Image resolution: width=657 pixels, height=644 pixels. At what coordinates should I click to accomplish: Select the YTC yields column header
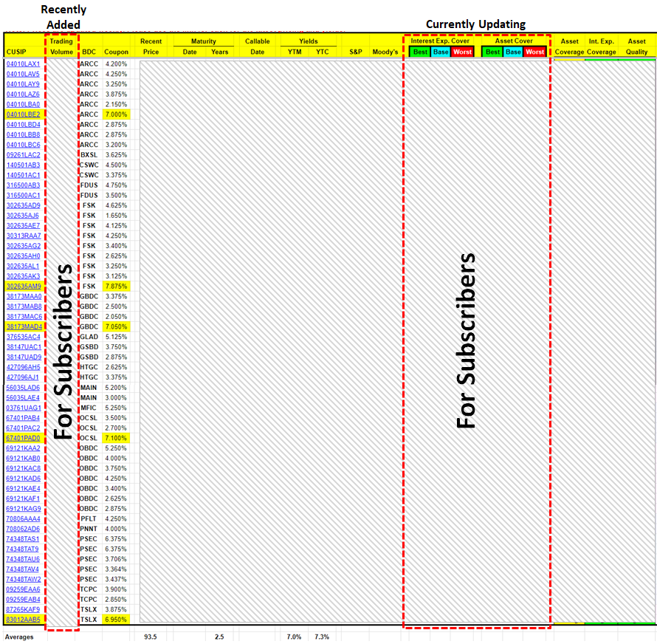coord(322,52)
